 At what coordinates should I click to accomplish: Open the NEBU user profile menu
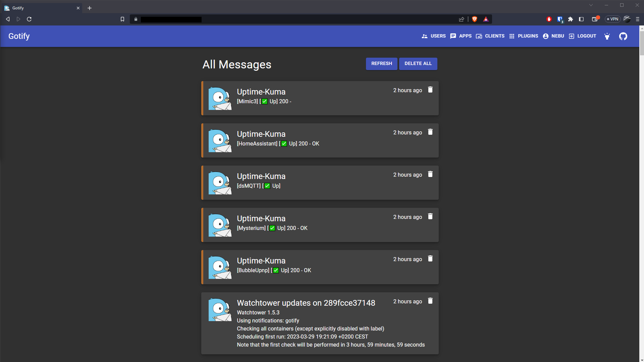(553, 36)
